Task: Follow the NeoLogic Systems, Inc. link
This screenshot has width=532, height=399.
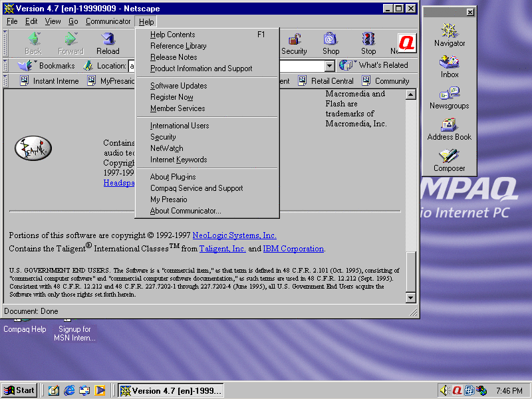Action: click(x=235, y=235)
